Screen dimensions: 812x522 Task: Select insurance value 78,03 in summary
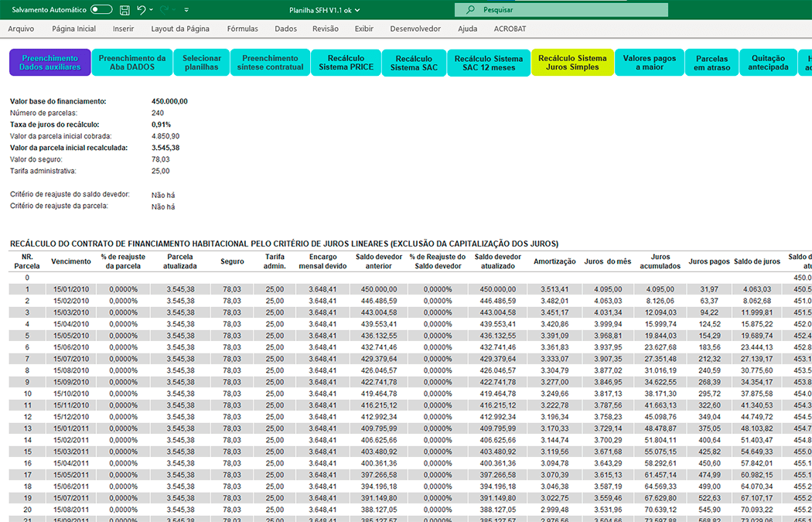click(x=161, y=159)
